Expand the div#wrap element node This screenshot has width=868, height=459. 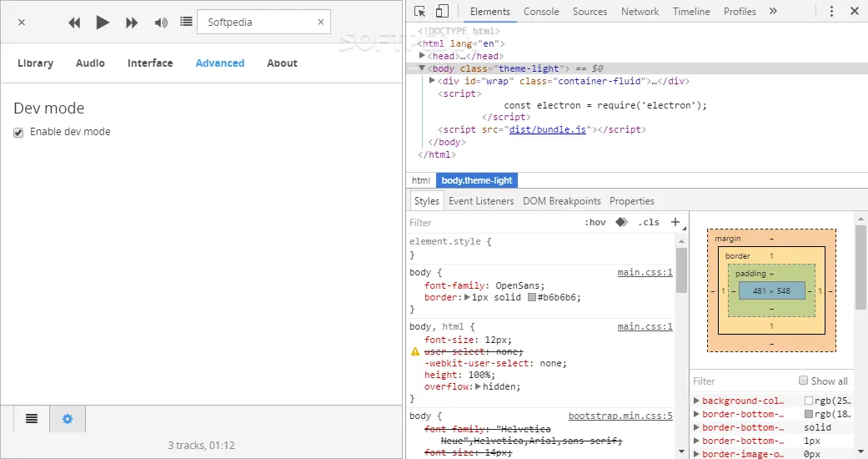pos(432,81)
